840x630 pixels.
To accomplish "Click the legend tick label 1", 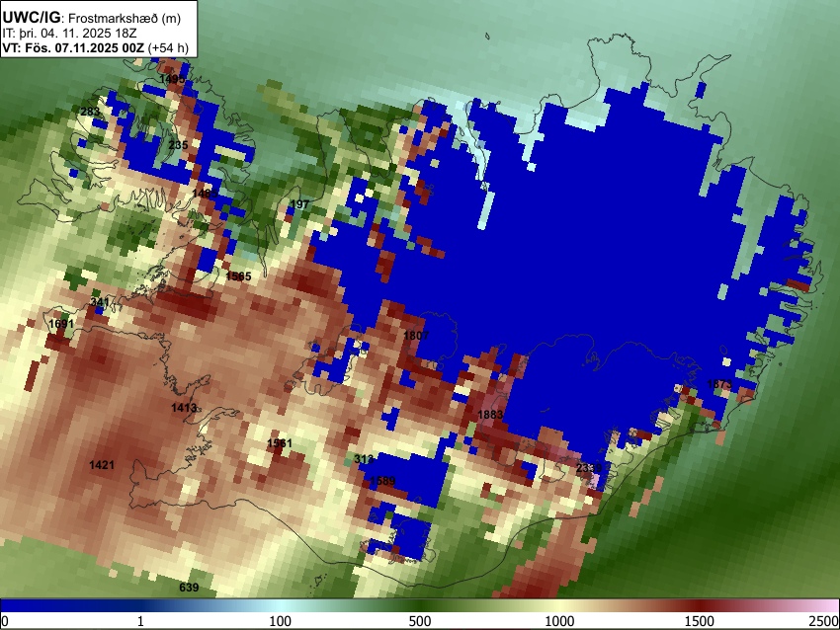I will [x=140, y=621].
